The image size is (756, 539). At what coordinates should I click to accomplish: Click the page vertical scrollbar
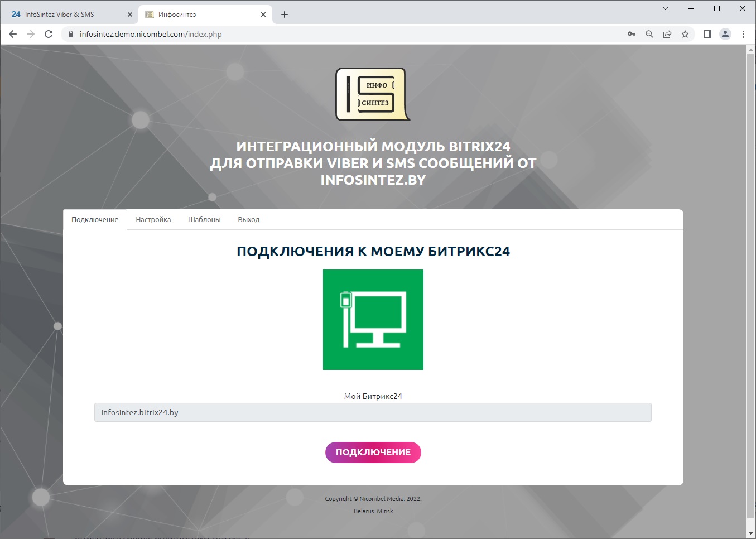tap(750, 287)
